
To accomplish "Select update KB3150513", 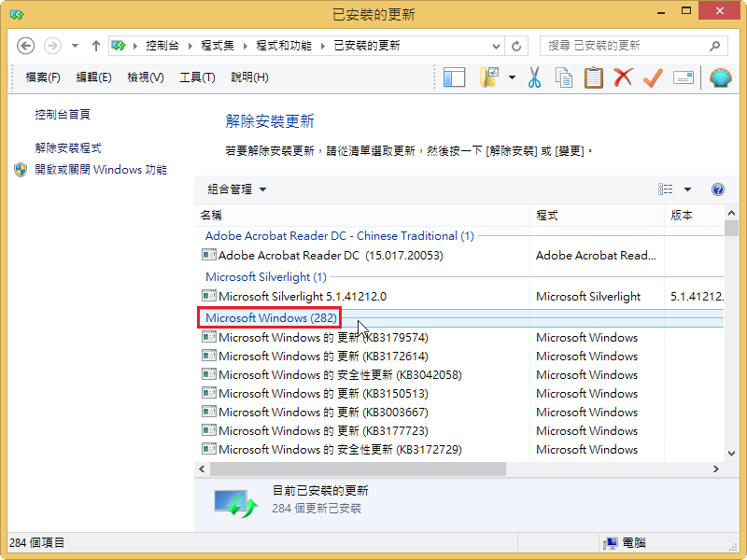I will (x=323, y=393).
